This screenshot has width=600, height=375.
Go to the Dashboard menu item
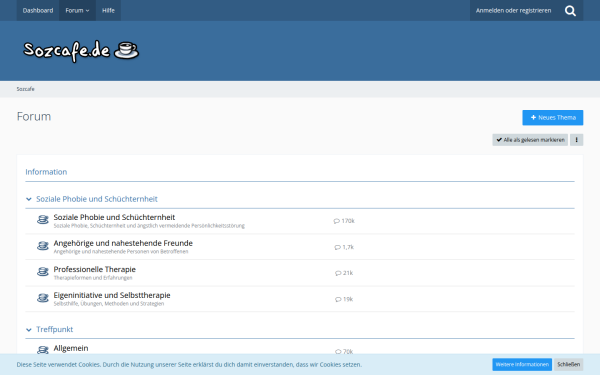click(x=38, y=10)
